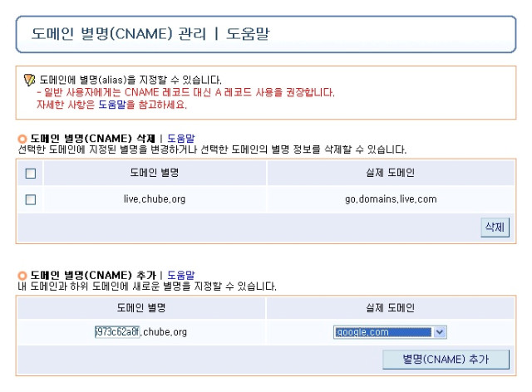Click orange bullet beside CNAME 삭제 heading

pyautogui.click(x=22, y=139)
